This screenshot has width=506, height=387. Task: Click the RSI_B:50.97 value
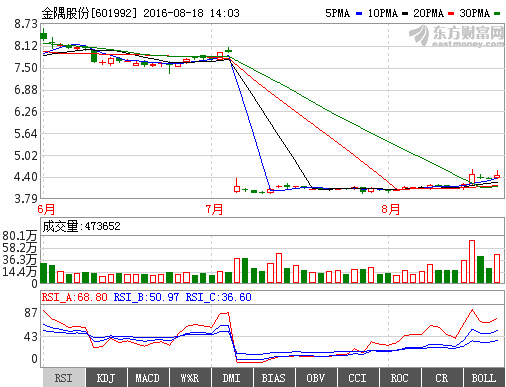(x=146, y=297)
